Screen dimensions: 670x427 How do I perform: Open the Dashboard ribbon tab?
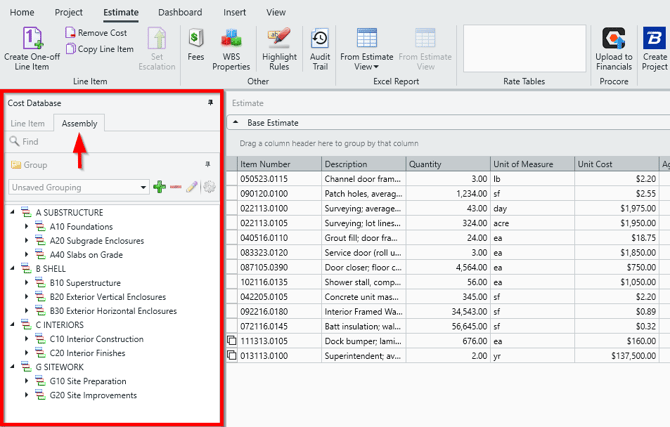tap(179, 12)
